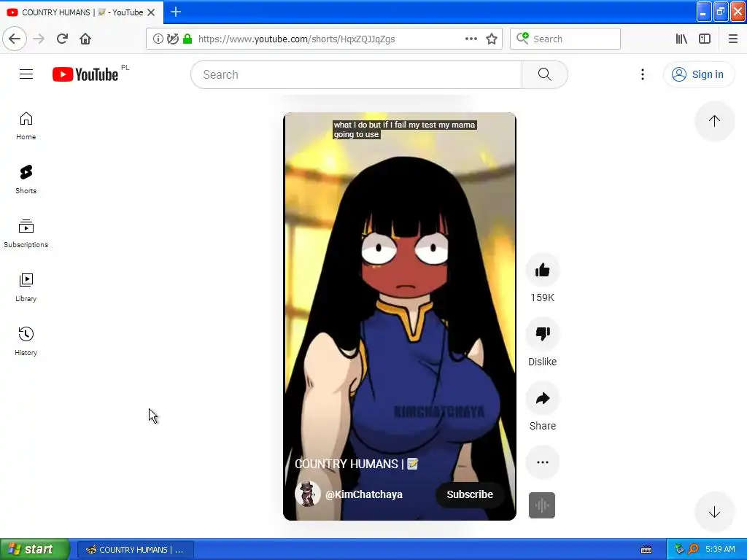Viewport: 747px width, 560px height.
Task: Click the browser forward arrow
Action: (x=39, y=39)
